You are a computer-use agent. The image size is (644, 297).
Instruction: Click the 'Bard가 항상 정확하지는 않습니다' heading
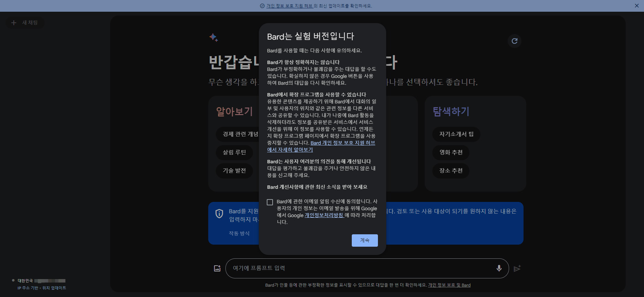[303, 62]
